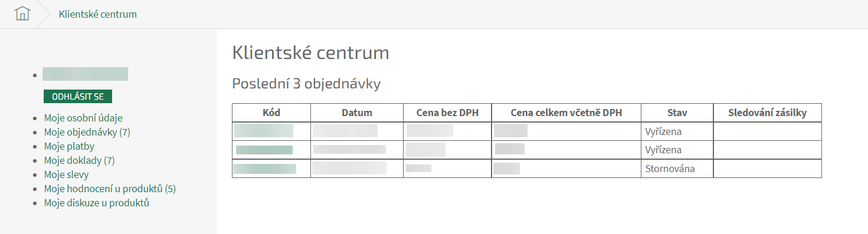Select the blurred account name in sidebar
Viewport: 868px width, 234px height.
[85, 74]
